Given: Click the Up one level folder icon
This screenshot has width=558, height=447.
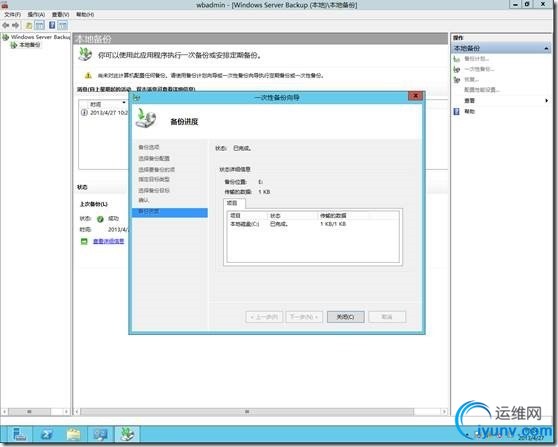Looking at the screenshot, I should 29,25.
